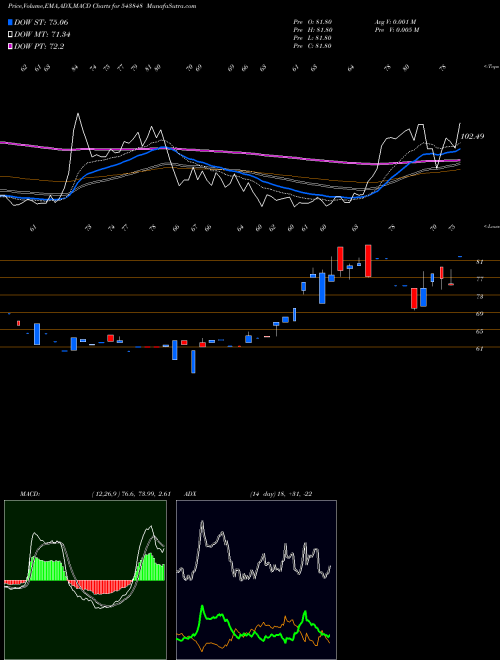
Task: Click the magenta DOW PT legend swatch
Action: (x=11, y=47)
